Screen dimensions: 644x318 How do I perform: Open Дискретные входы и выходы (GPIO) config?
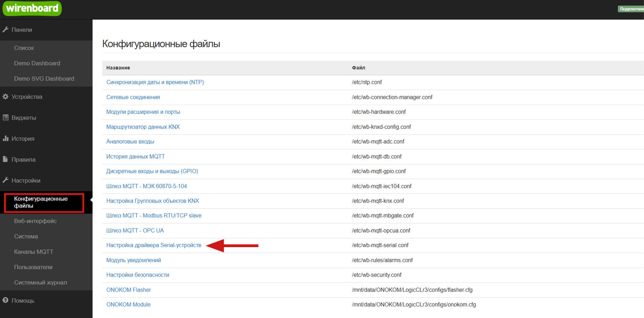tap(152, 171)
